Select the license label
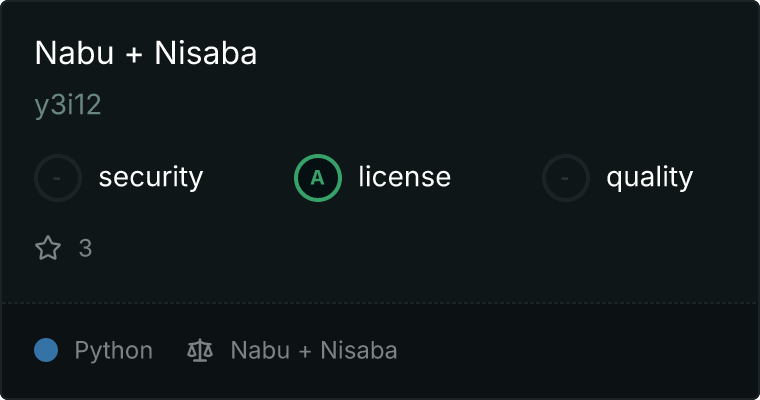The height and width of the screenshot is (400, 760). pos(404,178)
